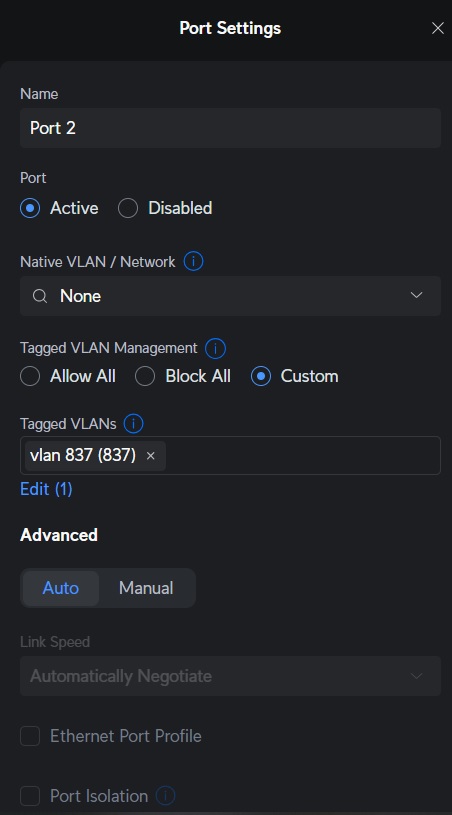Image resolution: width=452 pixels, height=815 pixels.
Task: Select the Disabled port radio button
Action: click(x=128, y=208)
